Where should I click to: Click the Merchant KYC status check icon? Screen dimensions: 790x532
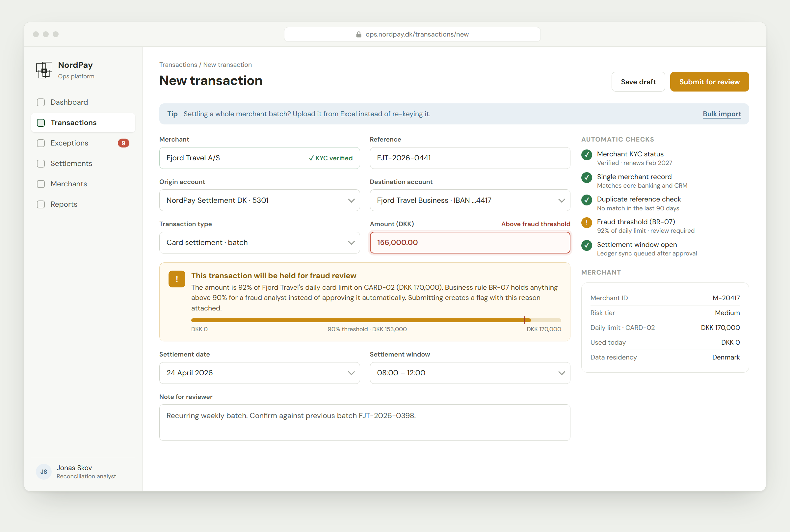[587, 155]
